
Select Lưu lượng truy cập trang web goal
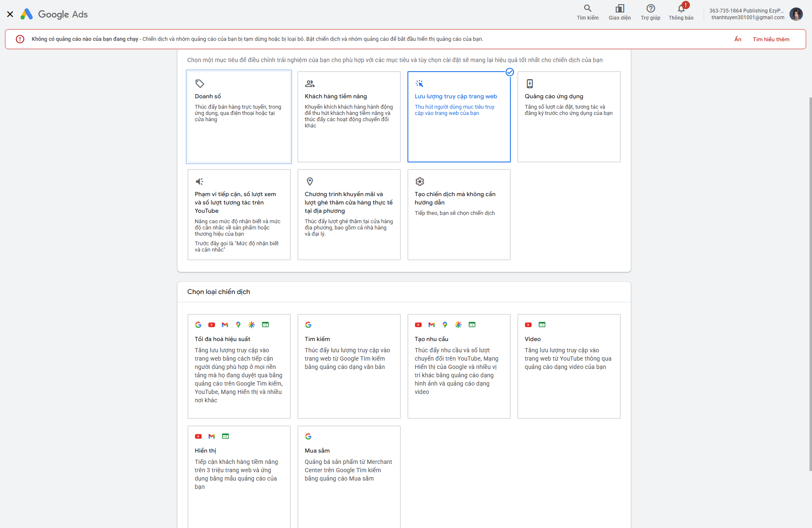[x=459, y=117]
